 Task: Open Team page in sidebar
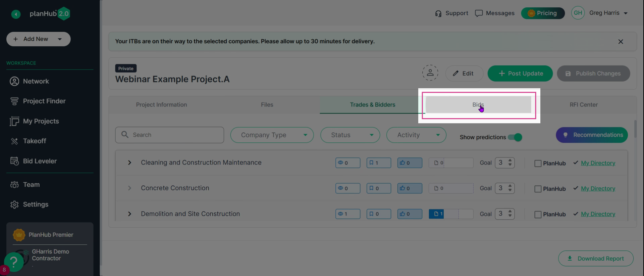click(25, 185)
